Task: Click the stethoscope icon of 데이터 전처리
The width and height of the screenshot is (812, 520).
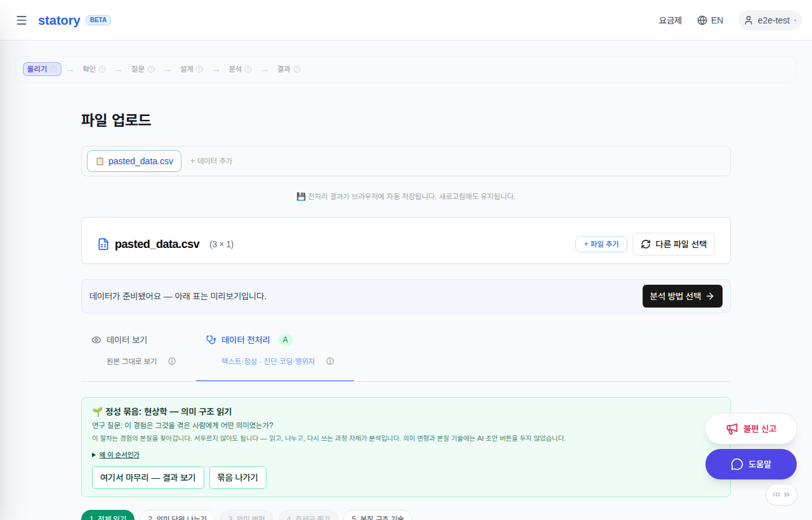Action: [211, 340]
